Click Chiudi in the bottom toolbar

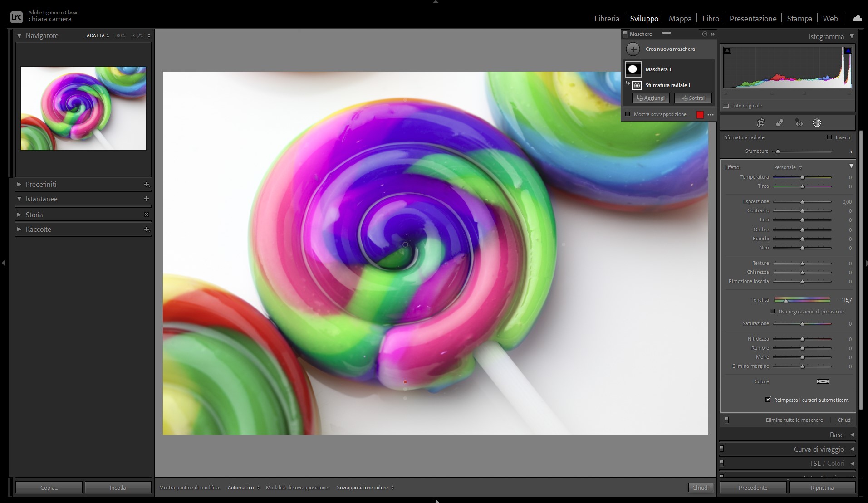(x=701, y=488)
